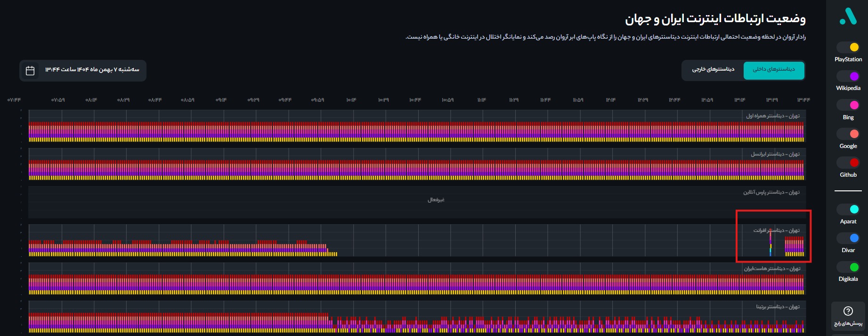This screenshot has width=868, height=336.
Task: Toggle the Github red switch
Action: click(848, 163)
